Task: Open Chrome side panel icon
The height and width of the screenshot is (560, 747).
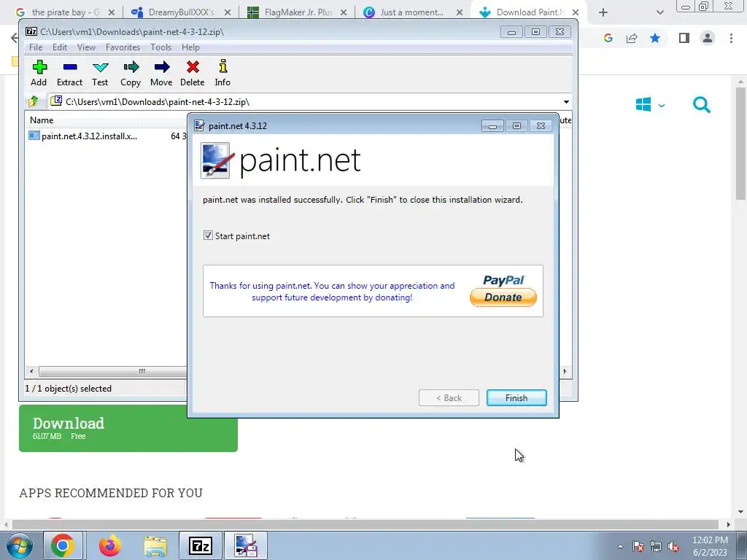Action: 684,38
